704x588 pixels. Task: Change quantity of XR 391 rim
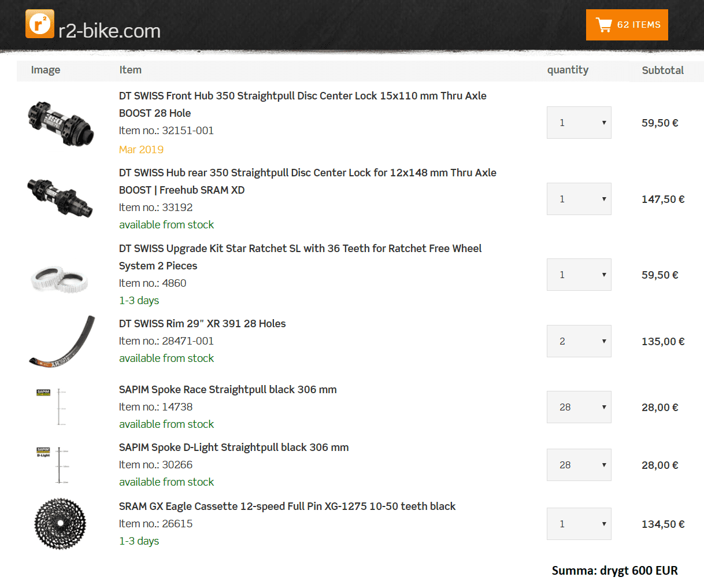pyautogui.click(x=579, y=341)
